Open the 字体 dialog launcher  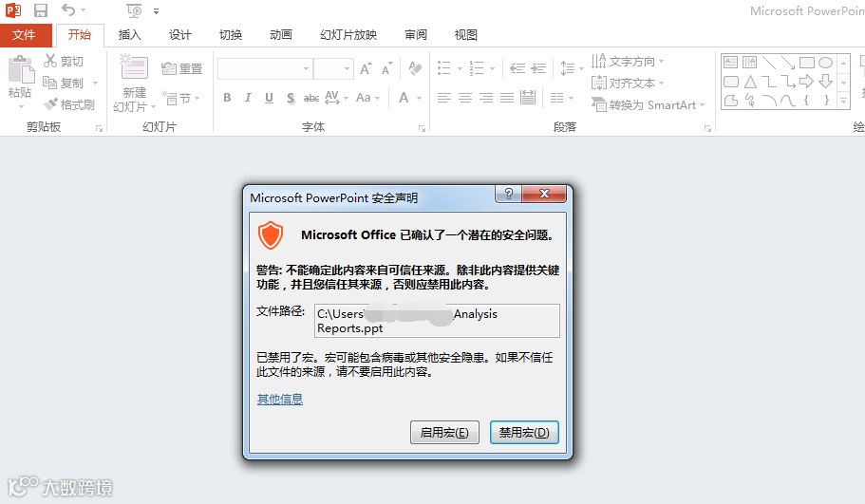click(422, 128)
